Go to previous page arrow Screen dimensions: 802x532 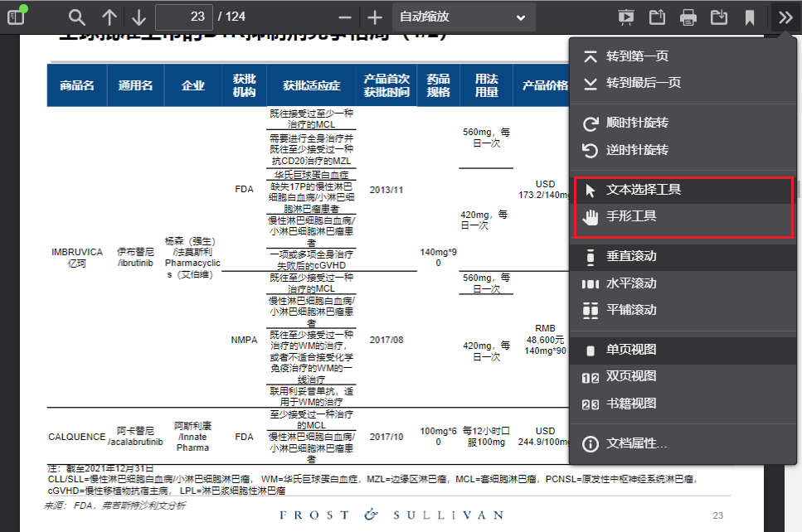[x=109, y=17]
